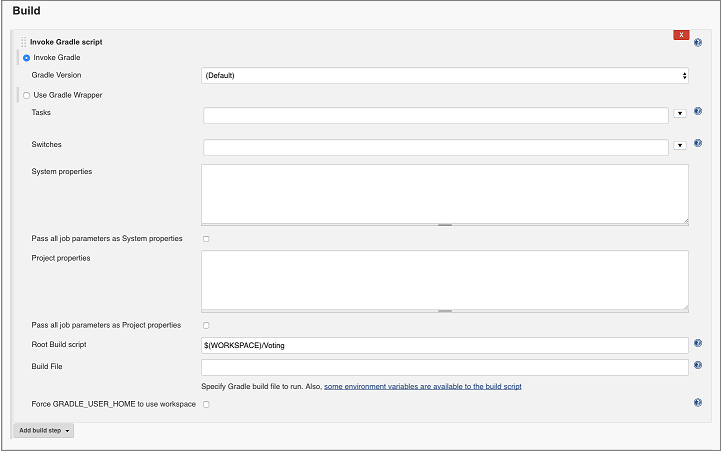This screenshot has width=721, height=451.
Task: Click help icon for Invoke Gradle script
Action: (697, 43)
